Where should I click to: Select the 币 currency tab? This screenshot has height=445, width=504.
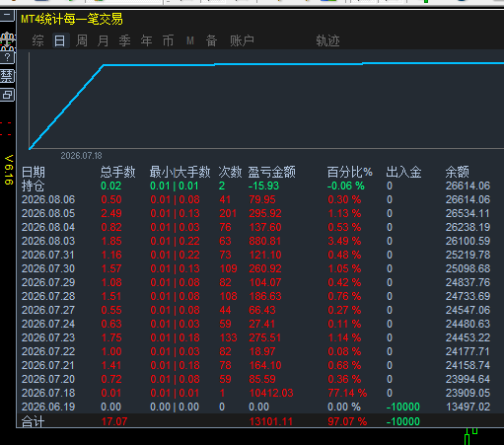(168, 41)
